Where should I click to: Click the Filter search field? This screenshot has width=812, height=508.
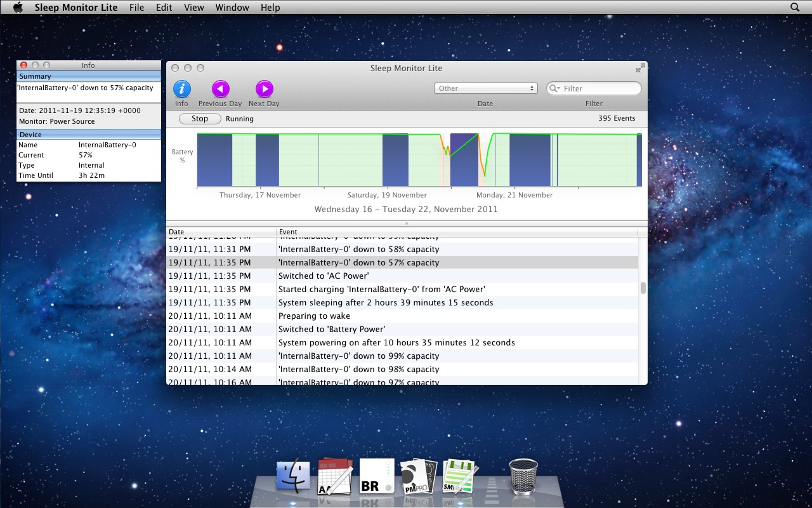tap(594, 88)
